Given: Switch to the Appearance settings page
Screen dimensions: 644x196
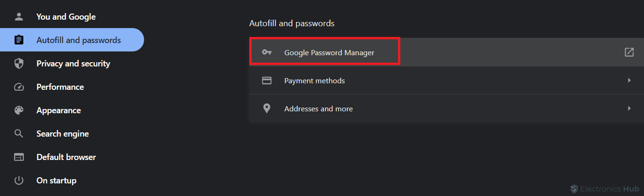Looking at the screenshot, I should click(x=72, y=110).
